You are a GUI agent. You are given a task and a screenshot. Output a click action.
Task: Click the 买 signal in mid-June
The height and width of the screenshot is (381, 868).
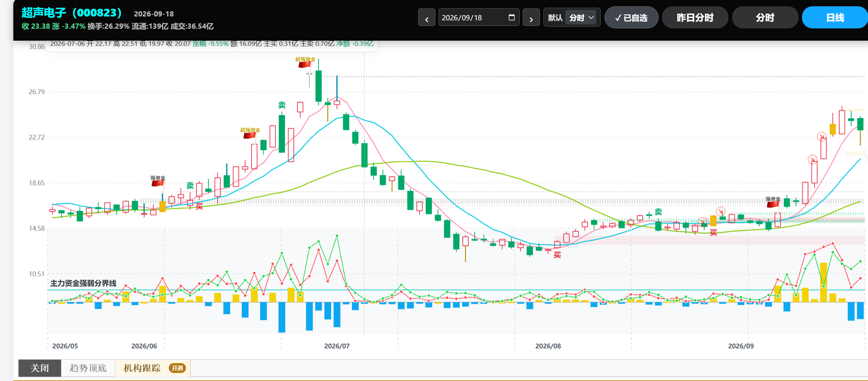pyautogui.click(x=199, y=206)
